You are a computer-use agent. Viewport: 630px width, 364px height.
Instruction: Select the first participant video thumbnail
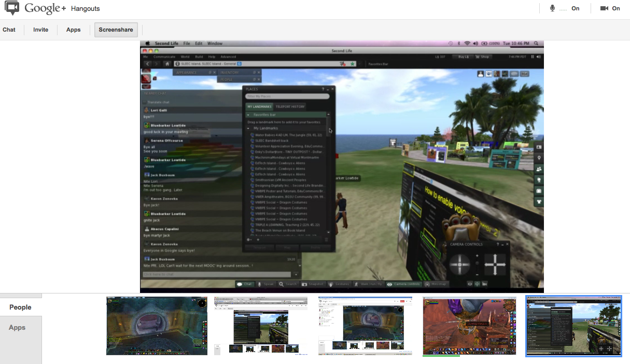tap(157, 326)
